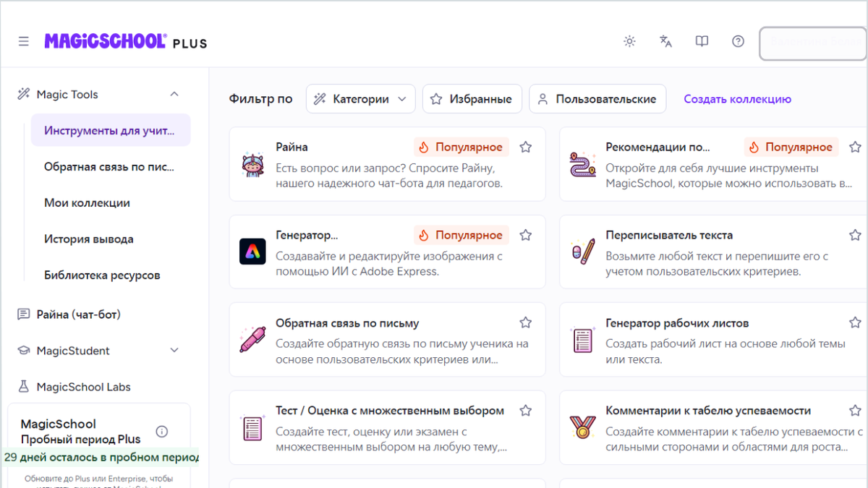Screen dimensions: 868x488
Task: Toggle light theme sun icon
Action: (630, 41)
